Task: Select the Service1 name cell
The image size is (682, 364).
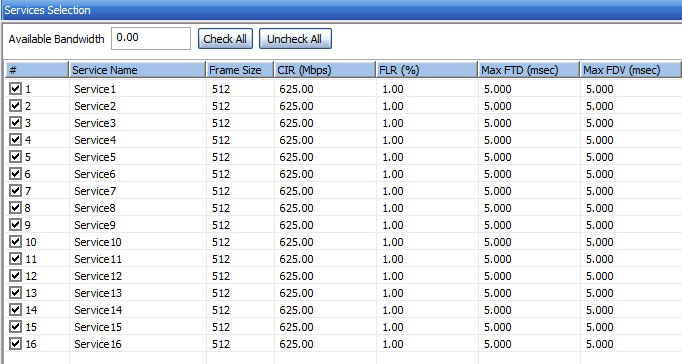Action: pos(137,89)
